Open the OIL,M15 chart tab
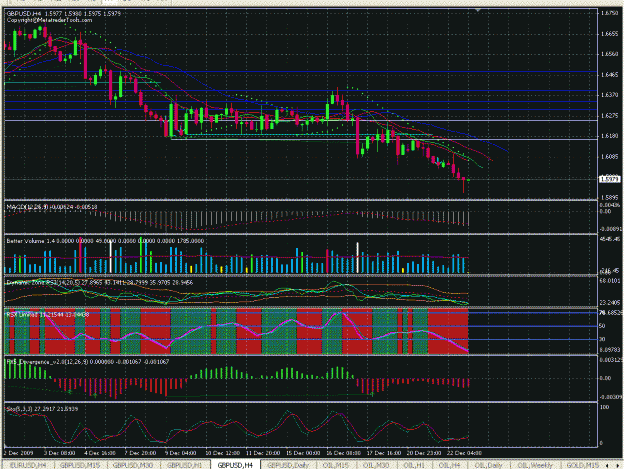 (336, 465)
